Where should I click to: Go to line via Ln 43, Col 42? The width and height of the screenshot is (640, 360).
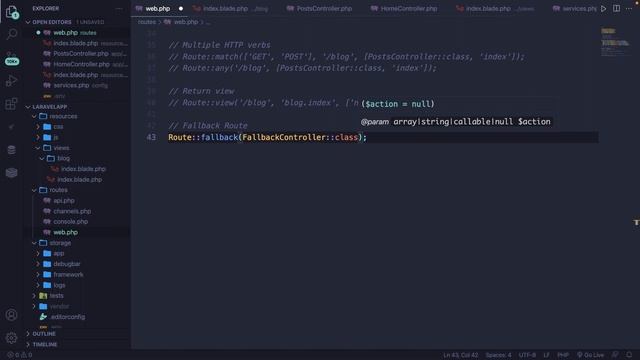[x=460, y=355]
